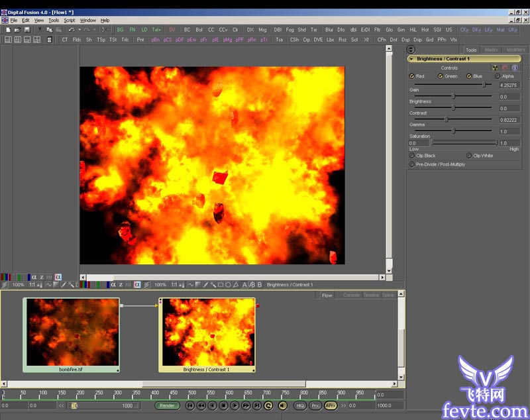
Task: Click the Gain slider handle
Action: pos(484,85)
